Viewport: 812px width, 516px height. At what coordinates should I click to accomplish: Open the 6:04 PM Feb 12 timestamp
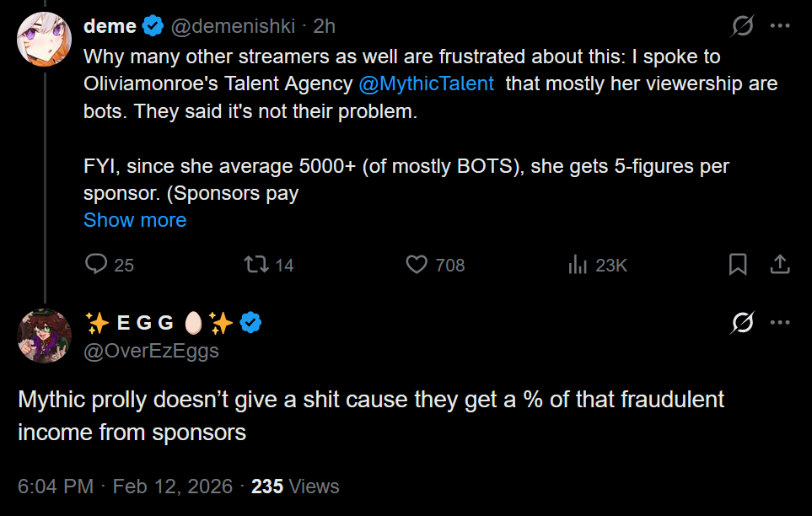124,486
